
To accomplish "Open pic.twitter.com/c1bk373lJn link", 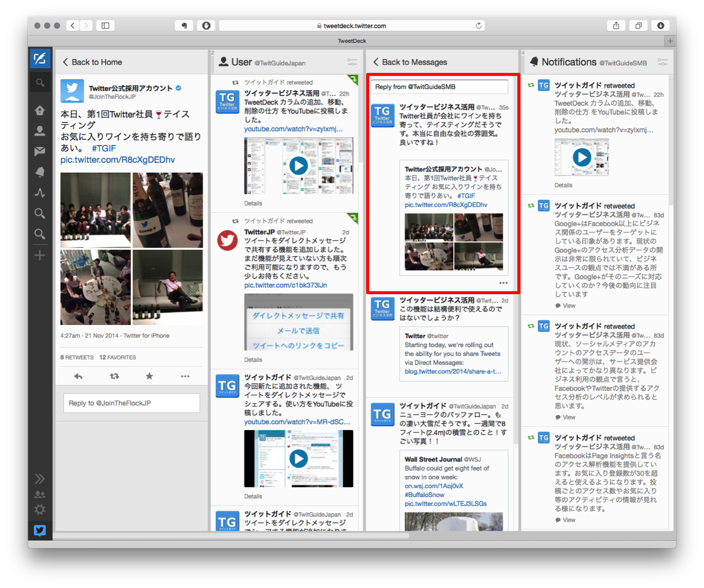I will [x=286, y=285].
